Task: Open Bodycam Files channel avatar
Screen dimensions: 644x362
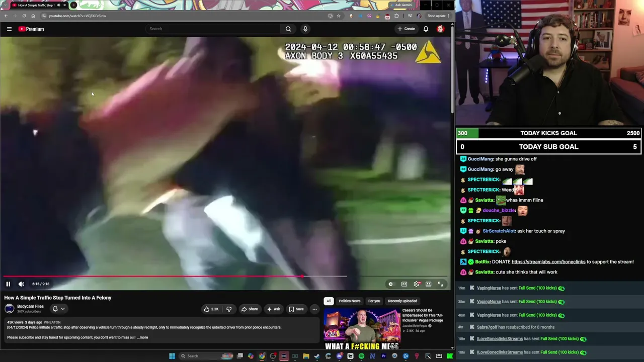Action: point(10,309)
